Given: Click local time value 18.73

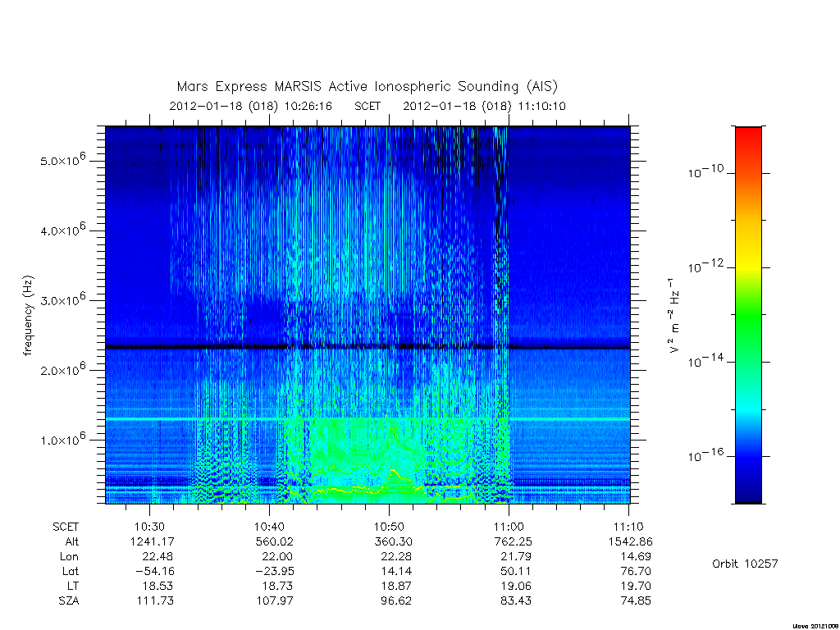Looking at the screenshot, I should [277, 586].
